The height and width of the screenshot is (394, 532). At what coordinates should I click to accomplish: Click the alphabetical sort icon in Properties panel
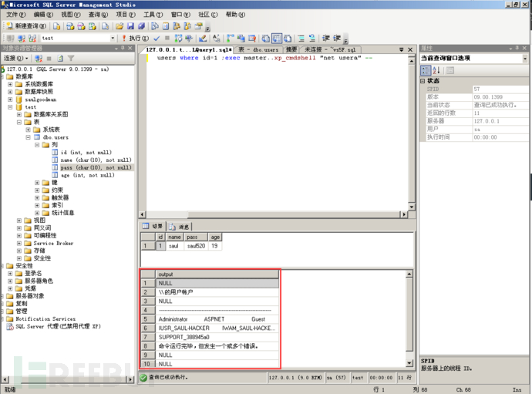(436, 69)
